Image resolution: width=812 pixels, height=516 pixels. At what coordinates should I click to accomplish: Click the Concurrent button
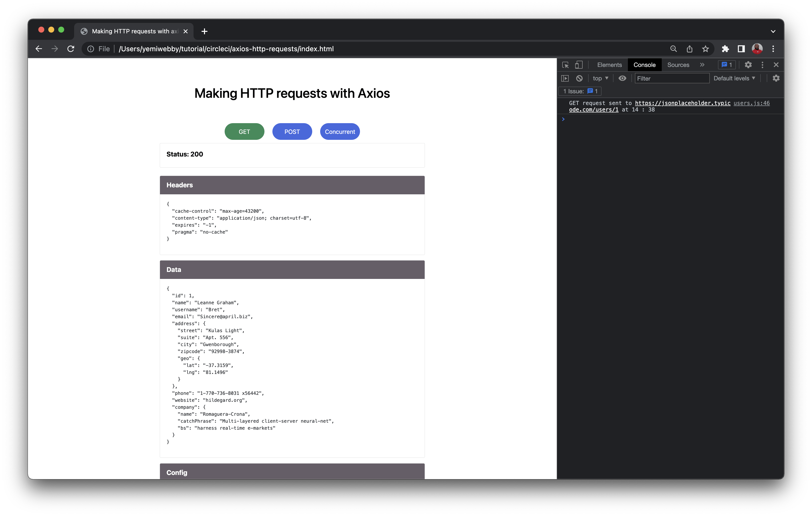tap(340, 132)
